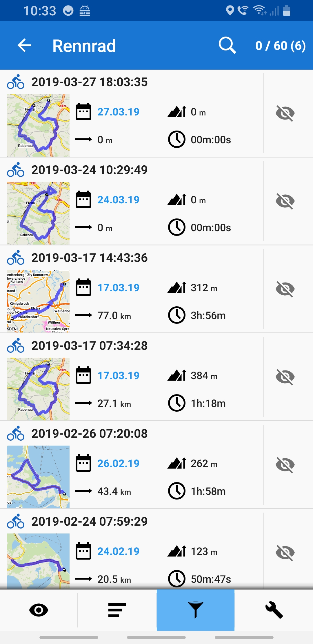Open the wrench tools icon

pyautogui.click(x=274, y=610)
